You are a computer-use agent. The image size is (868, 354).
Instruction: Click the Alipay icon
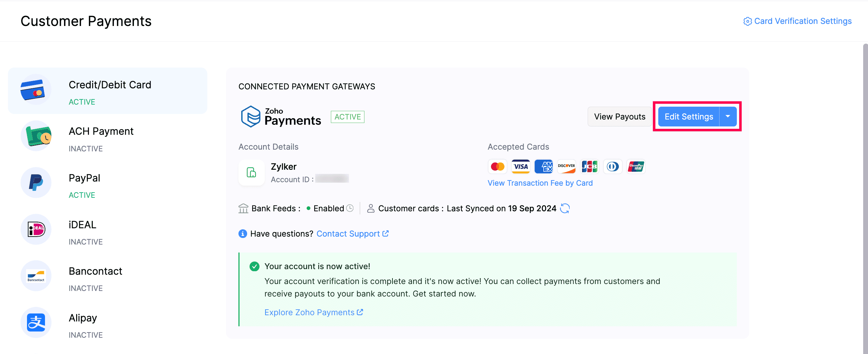(x=36, y=322)
